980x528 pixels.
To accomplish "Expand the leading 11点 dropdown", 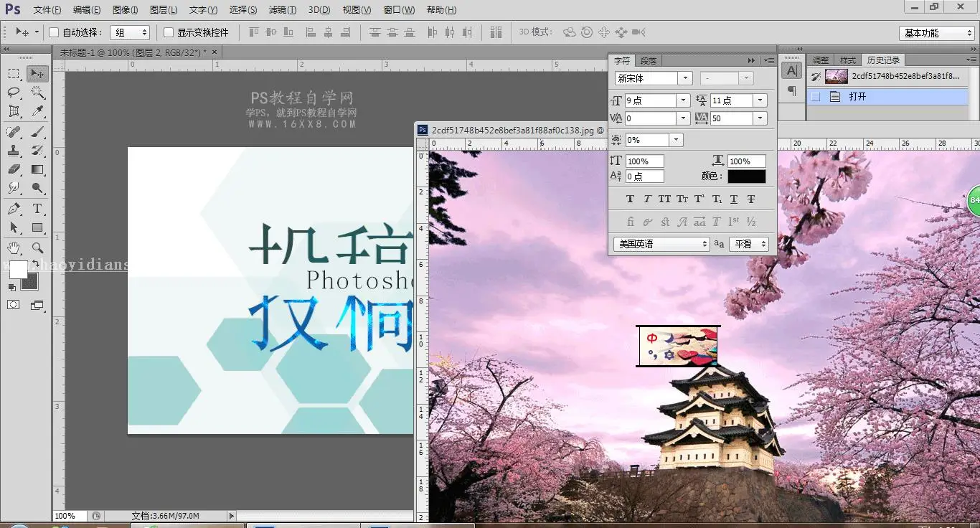I will [760, 100].
